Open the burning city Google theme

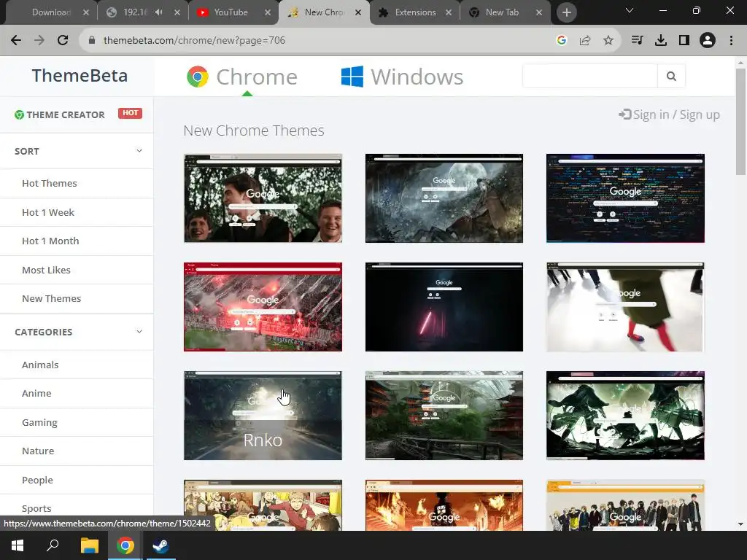pyautogui.click(x=444, y=505)
